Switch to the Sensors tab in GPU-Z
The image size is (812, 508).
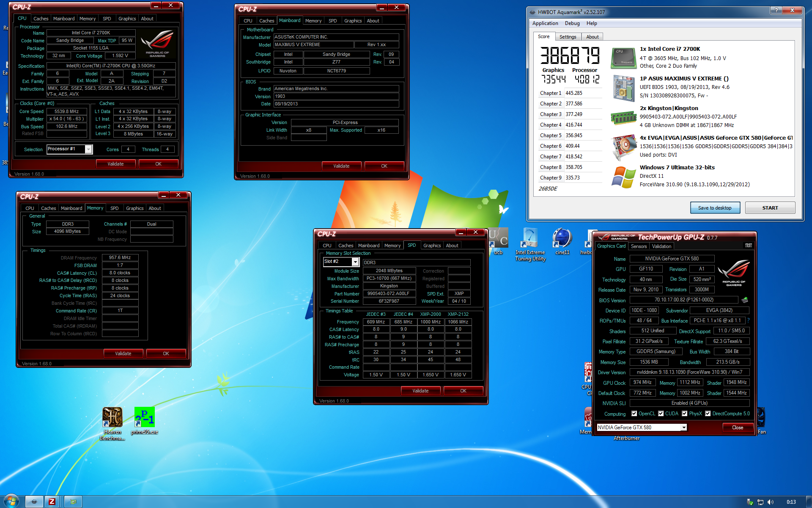click(639, 246)
